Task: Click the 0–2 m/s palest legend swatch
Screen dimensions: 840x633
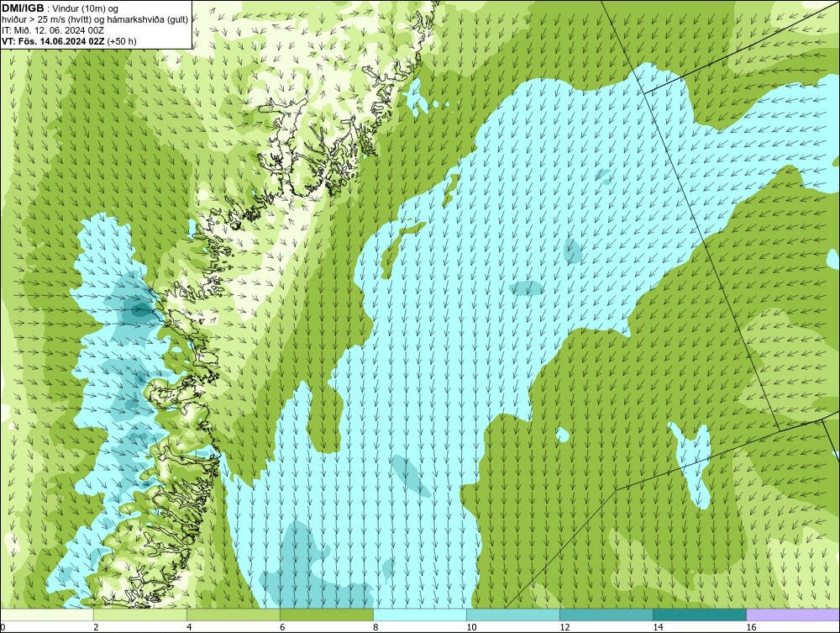Action: click(x=47, y=615)
